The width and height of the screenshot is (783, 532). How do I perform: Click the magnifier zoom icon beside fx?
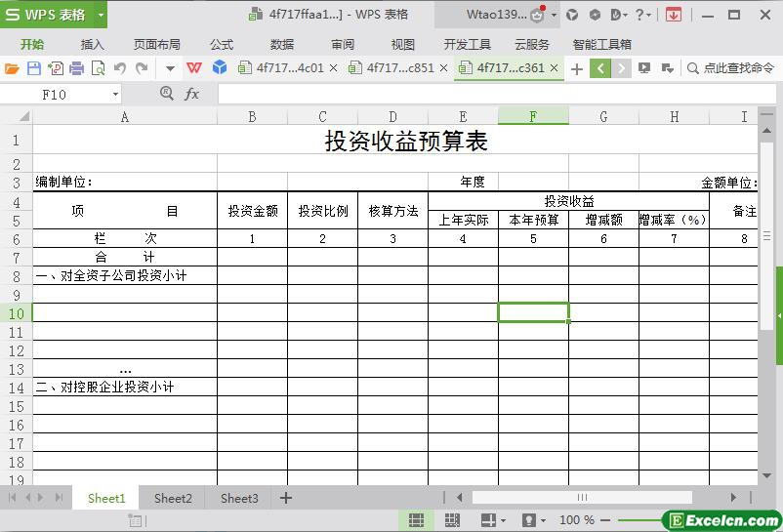click(167, 94)
